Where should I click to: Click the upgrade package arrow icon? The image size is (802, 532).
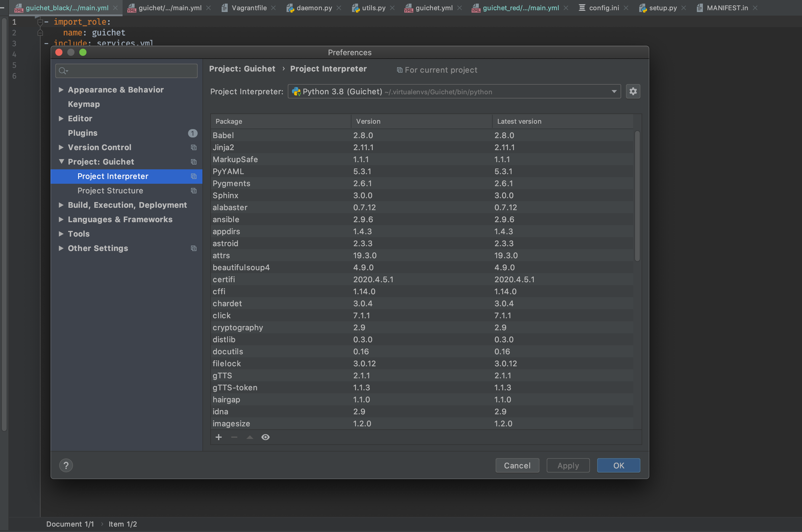[x=250, y=437]
